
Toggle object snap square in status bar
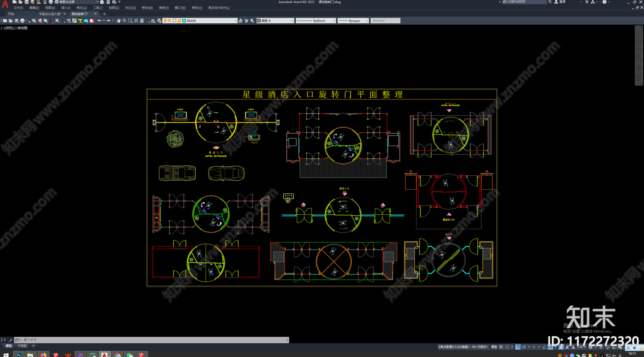[550, 347]
